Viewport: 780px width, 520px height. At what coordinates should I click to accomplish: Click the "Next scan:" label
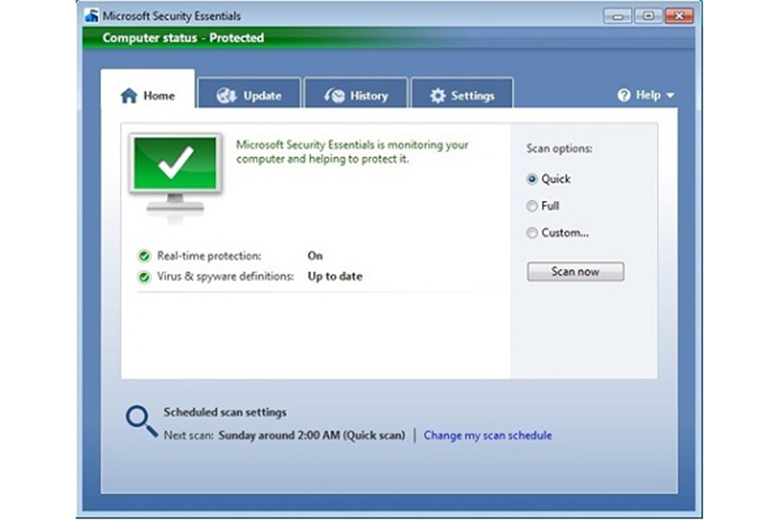point(189,435)
